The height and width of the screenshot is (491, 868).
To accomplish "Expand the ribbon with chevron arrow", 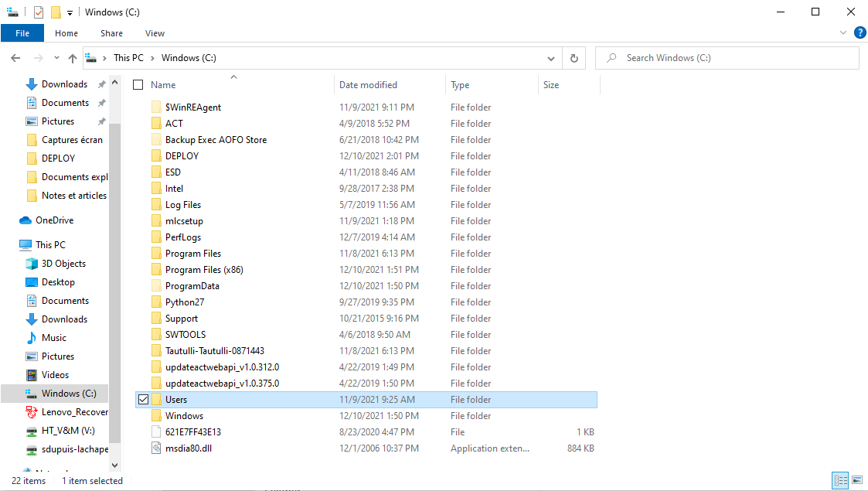I will [x=843, y=33].
